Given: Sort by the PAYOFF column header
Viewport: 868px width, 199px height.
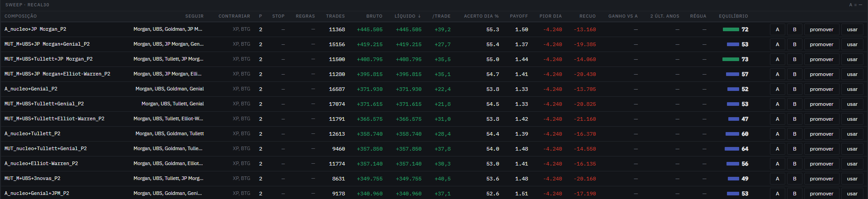Looking at the screenshot, I should click(x=519, y=16).
